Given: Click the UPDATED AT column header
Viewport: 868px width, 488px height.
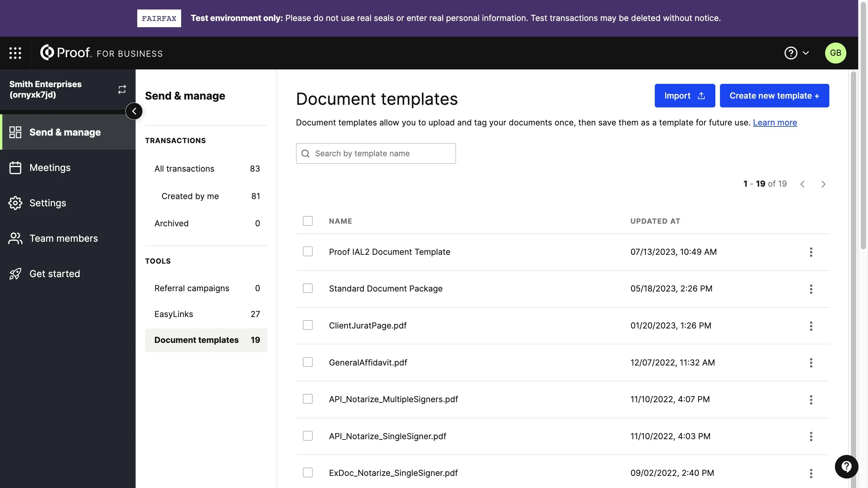Looking at the screenshot, I should coord(655,221).
